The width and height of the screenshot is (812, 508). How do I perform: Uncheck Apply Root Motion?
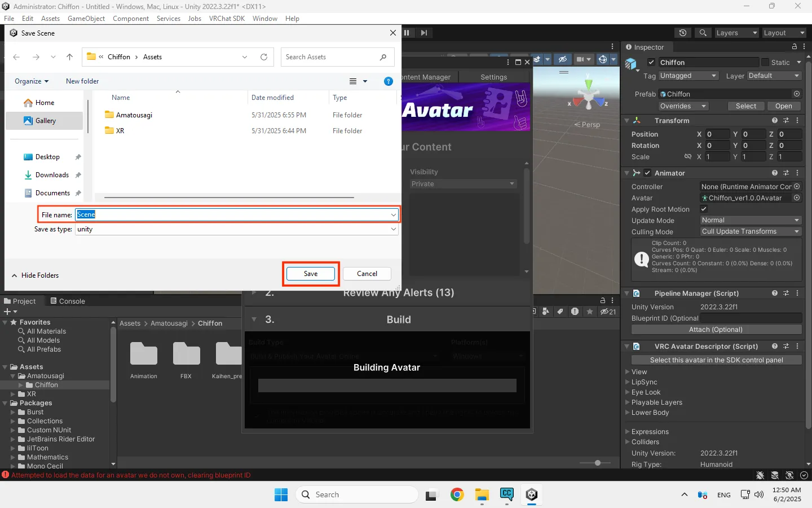(704, 209)
